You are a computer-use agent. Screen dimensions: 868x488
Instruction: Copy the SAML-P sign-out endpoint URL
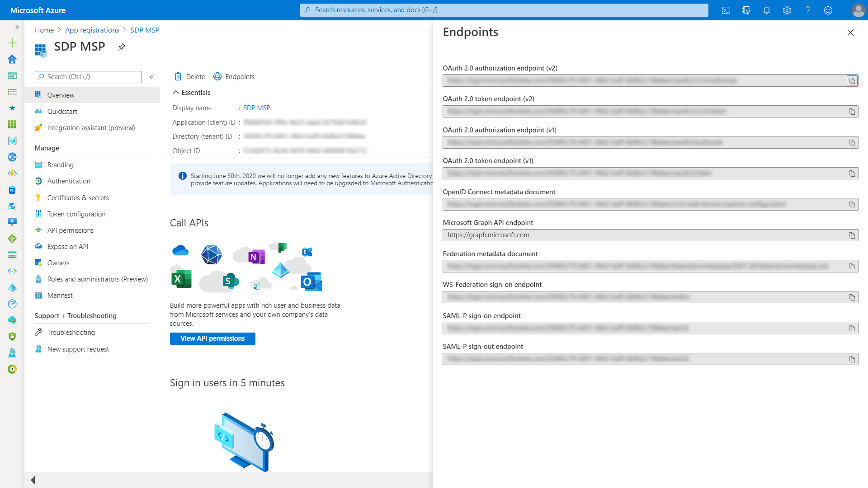pyautogui.click(x=852, y=359)
